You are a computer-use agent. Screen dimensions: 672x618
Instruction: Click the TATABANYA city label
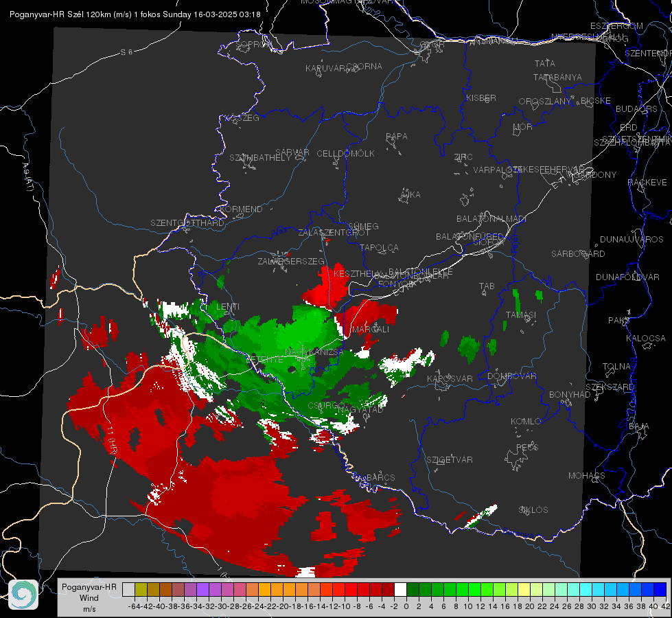(557, 77)
